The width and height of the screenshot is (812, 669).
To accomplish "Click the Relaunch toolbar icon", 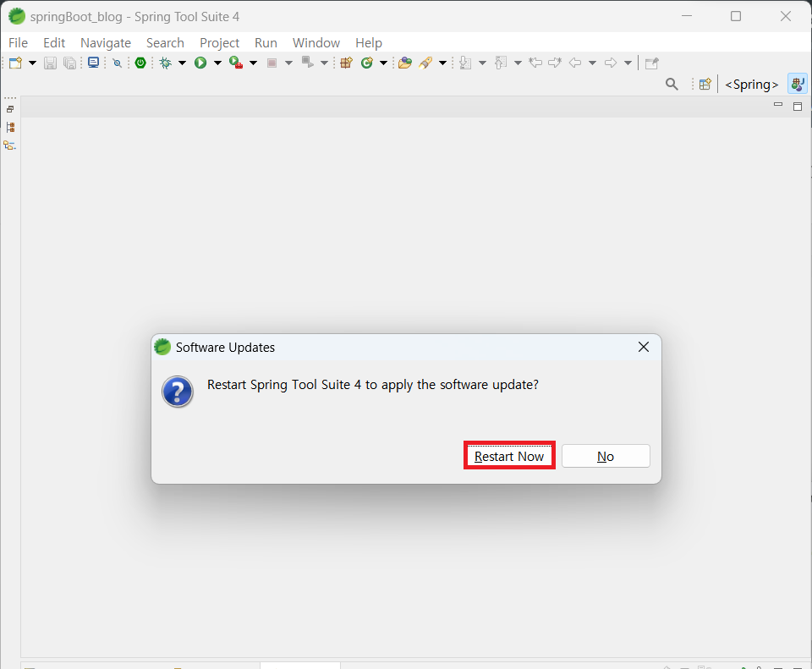I will [x=308, y=63].
